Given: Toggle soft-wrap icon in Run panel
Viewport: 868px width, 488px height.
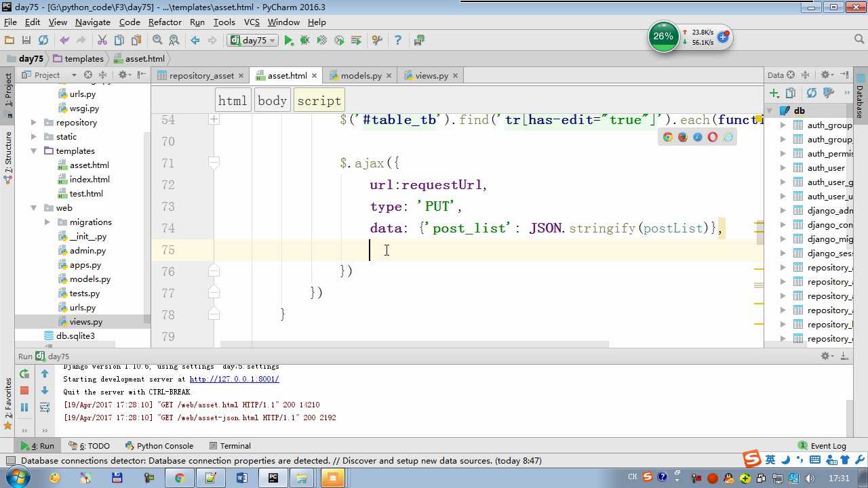Looking at the screenshot, I should [45, 407].
